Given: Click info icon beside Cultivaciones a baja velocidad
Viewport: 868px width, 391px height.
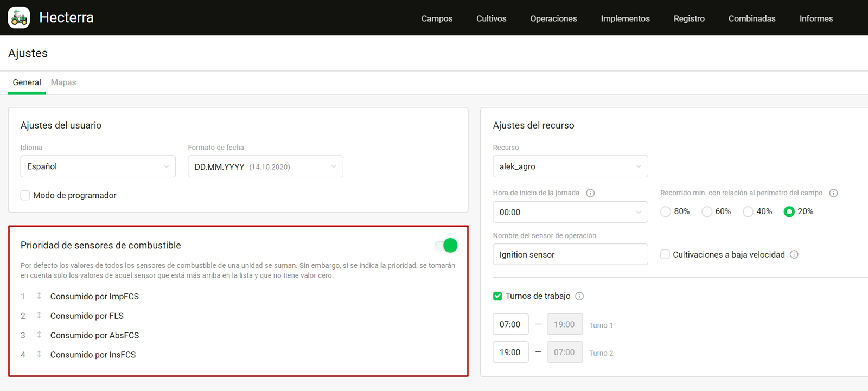Looking at the screenshot, I should pyautogui.click(x=794, y=254).
